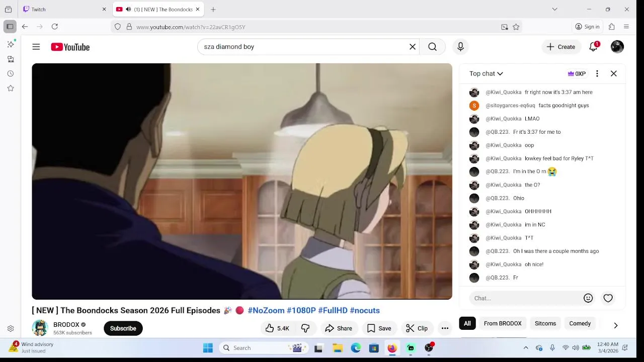Click the video player frame

[242, 182]
